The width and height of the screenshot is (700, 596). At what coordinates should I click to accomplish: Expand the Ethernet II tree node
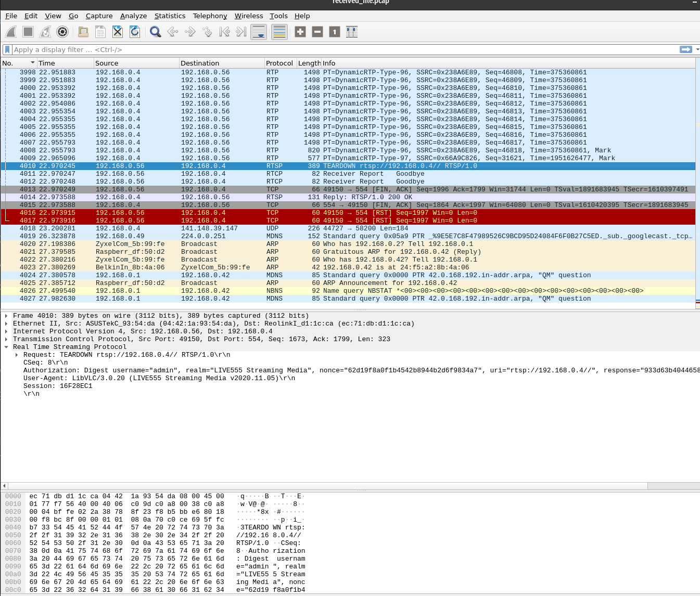point(6,323)
